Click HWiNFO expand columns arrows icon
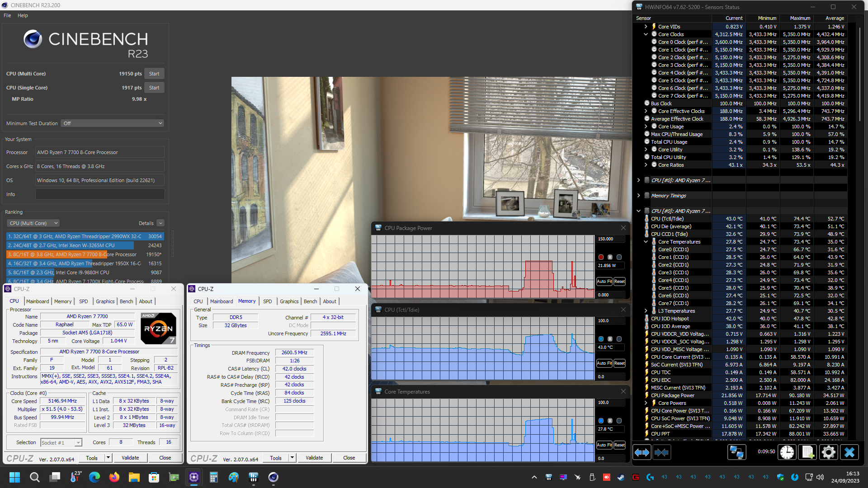The width and height of the screenshot is (868, 488). pos(642,452)
